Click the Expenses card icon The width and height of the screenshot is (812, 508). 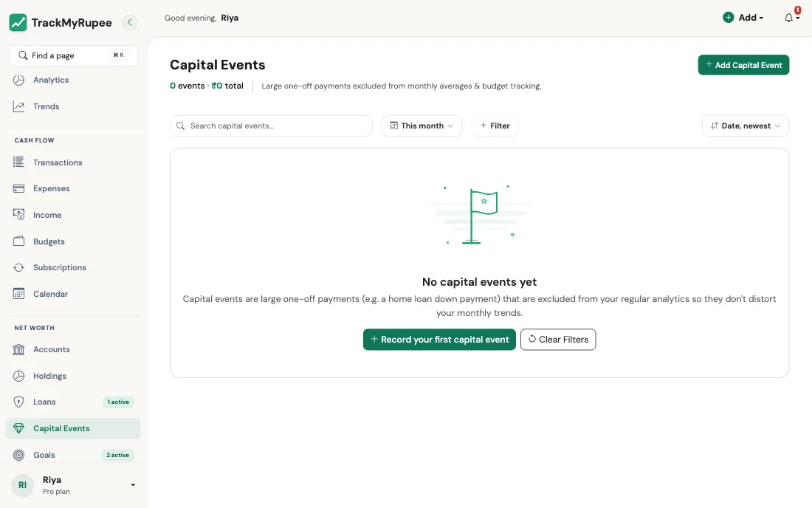pos(18,188)
